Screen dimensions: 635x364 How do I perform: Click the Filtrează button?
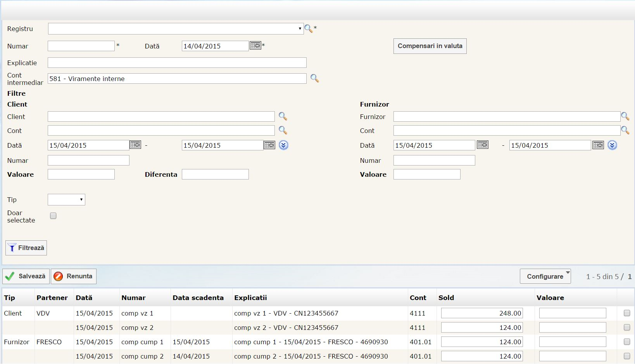pyautogui.click(x=26, y=248)
